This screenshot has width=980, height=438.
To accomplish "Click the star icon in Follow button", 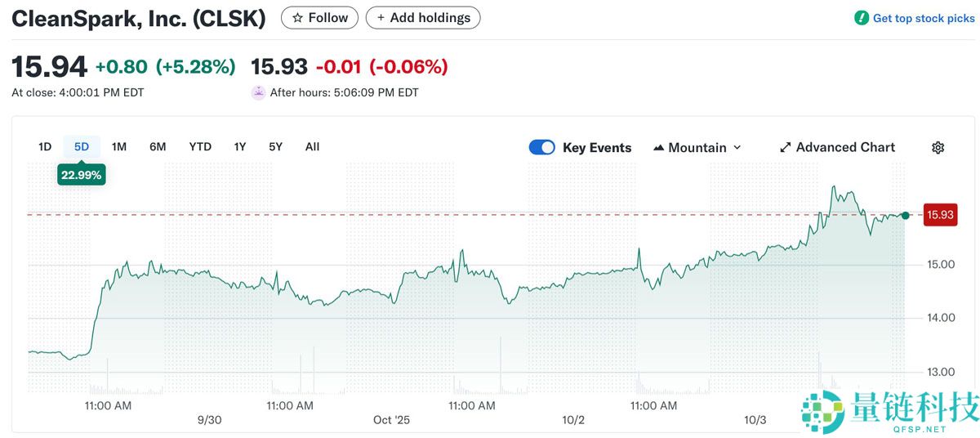I will pos(297,18).
